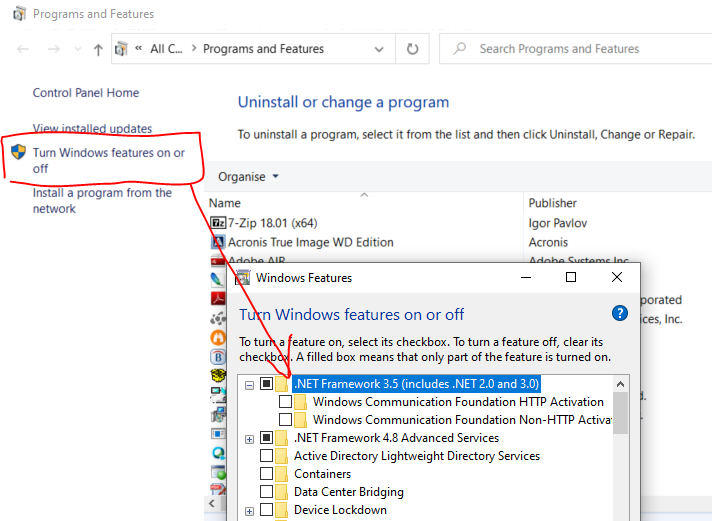
Task: Click the Acronis True Image icon
Action: 218,242
